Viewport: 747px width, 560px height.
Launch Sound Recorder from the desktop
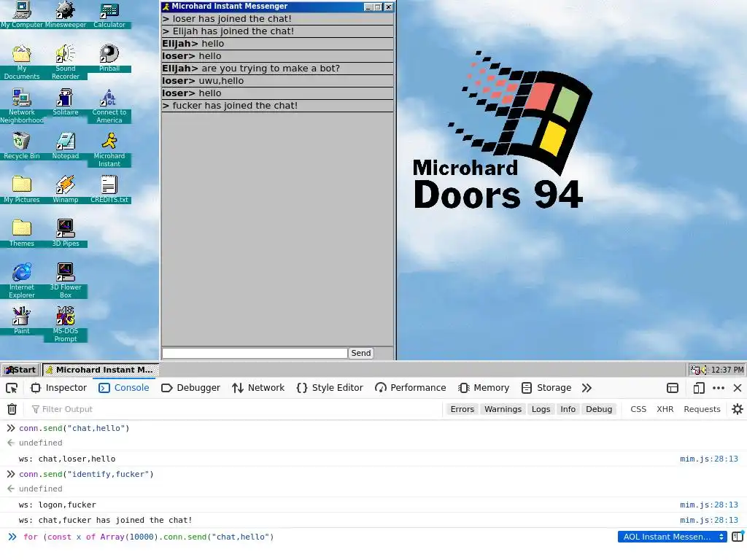[65, 62]
